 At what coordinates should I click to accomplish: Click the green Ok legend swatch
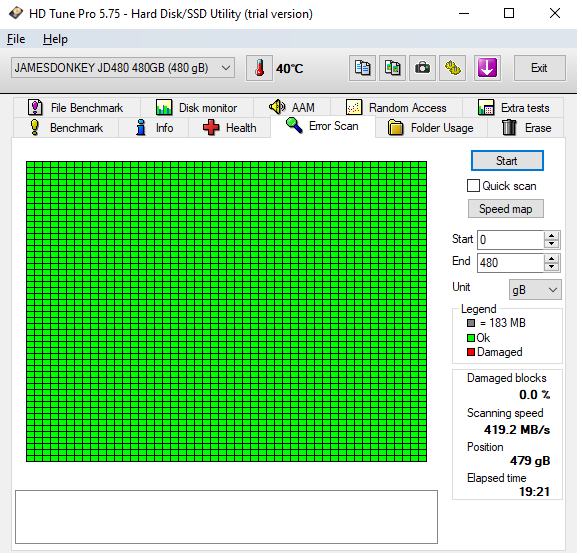point(471,338)
